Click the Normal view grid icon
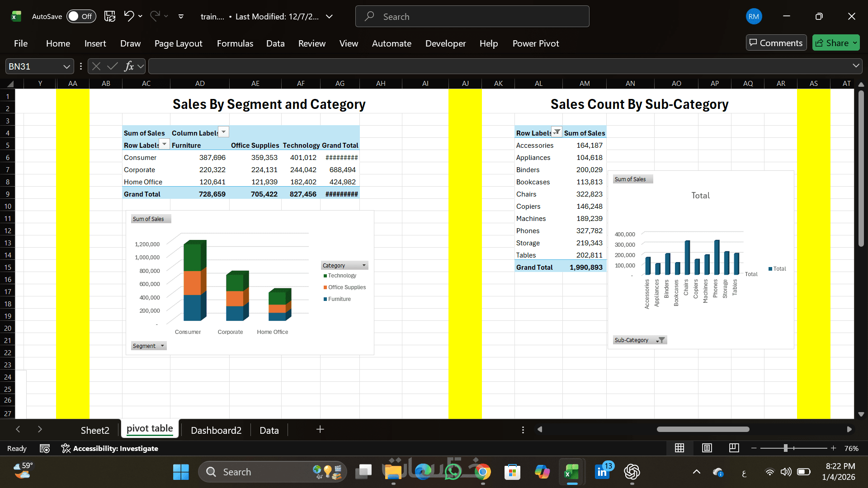Viewport: 868px width, 488px height. (679, 448)
